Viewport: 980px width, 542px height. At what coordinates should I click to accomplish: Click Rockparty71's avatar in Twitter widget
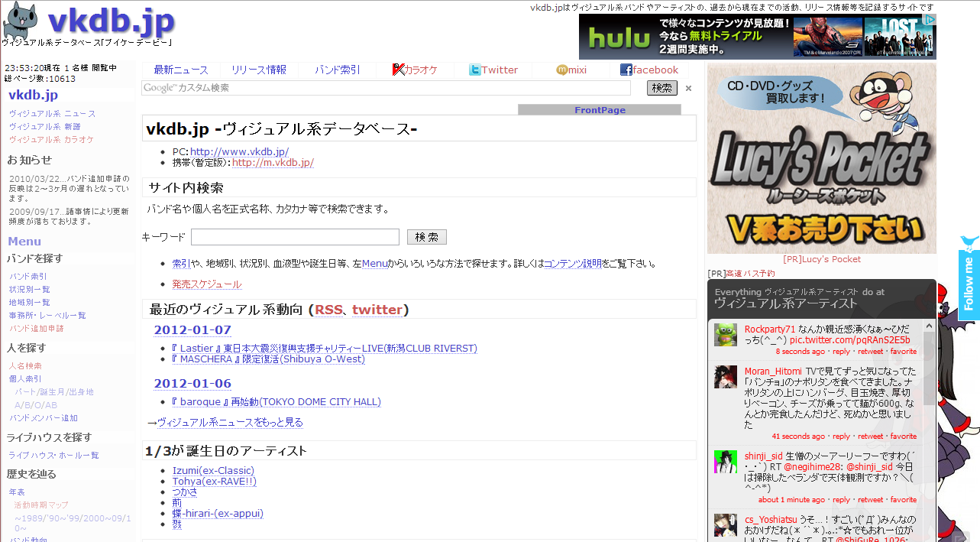725,335
